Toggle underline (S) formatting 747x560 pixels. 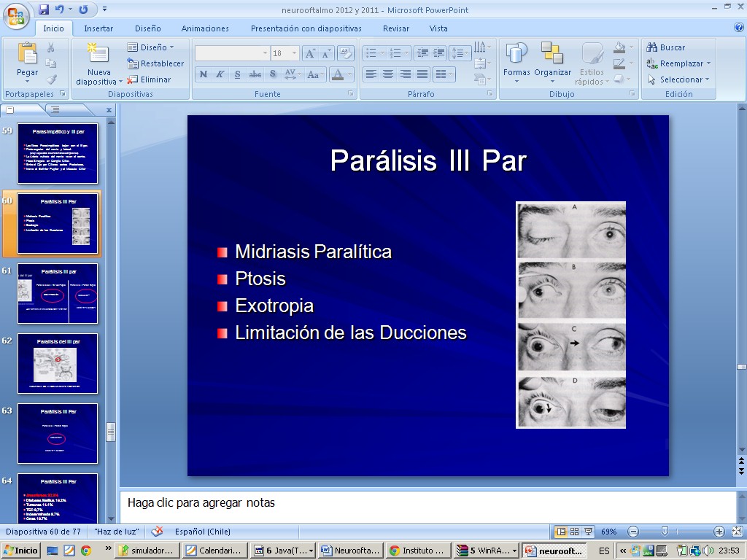[238, 74]
